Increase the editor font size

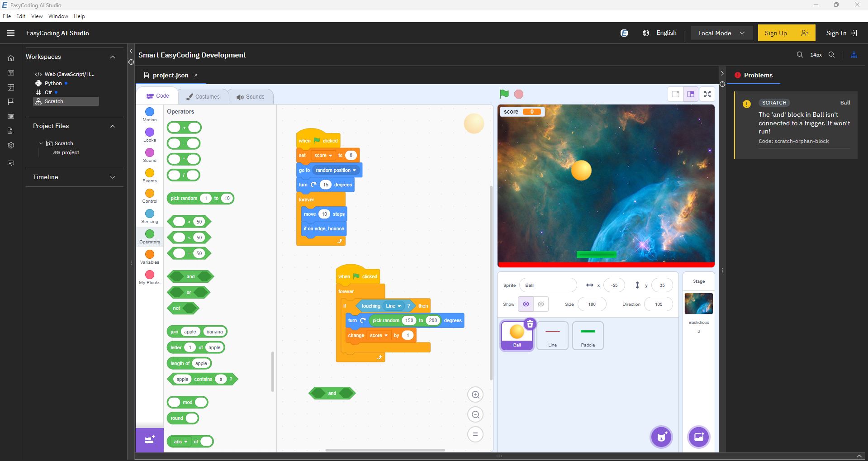pyautogui.click(x=831, y=55)
